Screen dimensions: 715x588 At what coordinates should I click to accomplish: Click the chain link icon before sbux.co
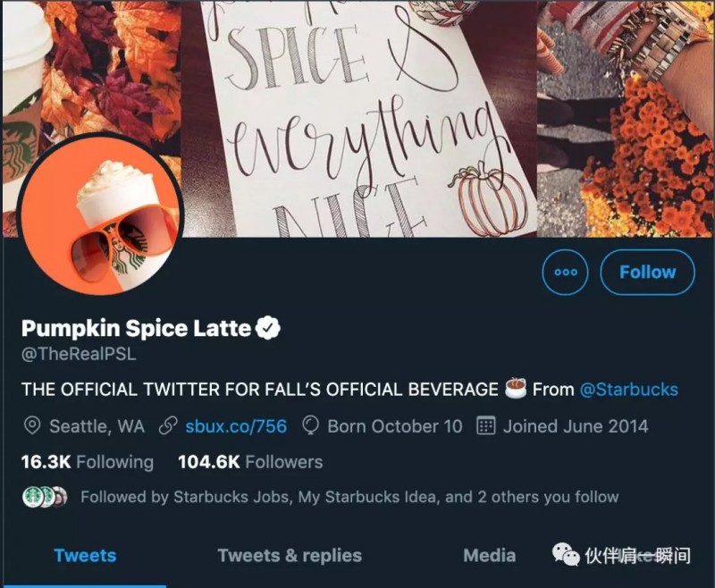[x=167, y=426]
